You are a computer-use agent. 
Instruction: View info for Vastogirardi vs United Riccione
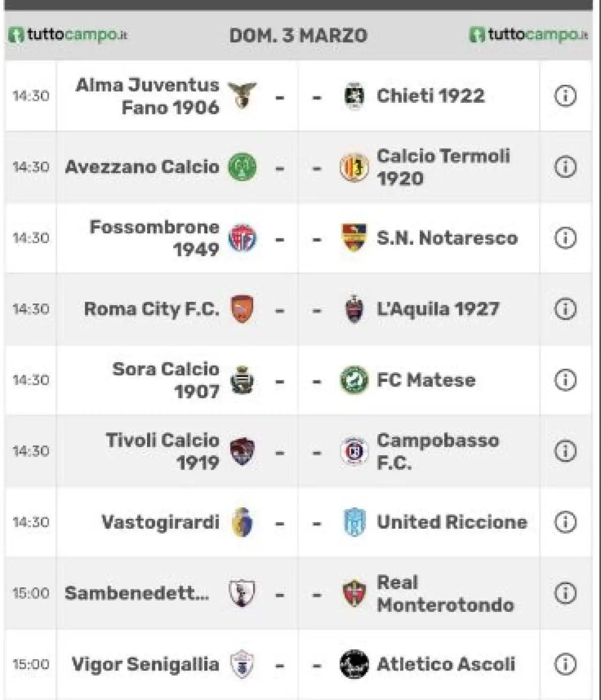565,522
